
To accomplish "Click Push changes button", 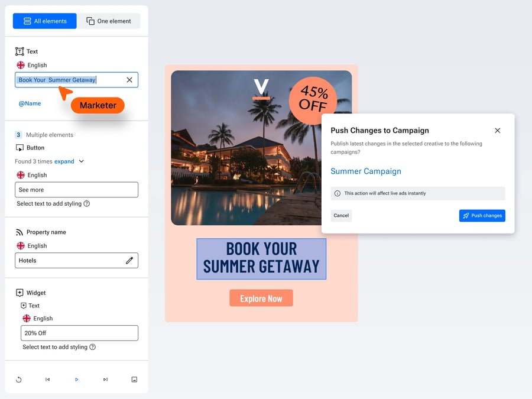I will [x=482, y=215].
